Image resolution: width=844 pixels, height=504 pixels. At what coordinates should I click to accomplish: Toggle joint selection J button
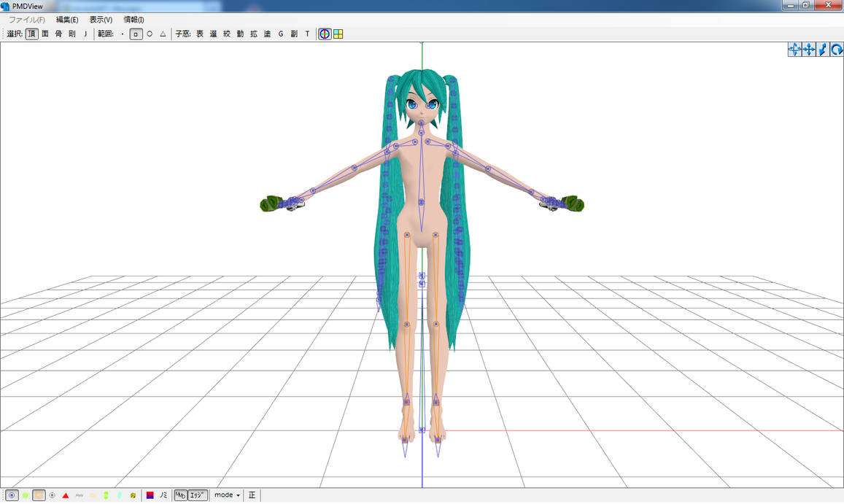tap(85, 34)
